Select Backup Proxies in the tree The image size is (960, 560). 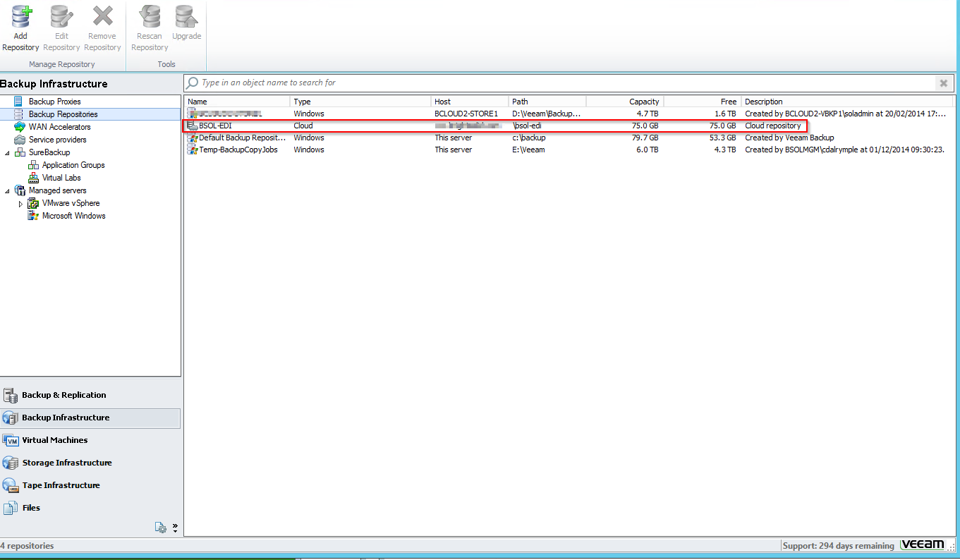[x=54, y=102]
